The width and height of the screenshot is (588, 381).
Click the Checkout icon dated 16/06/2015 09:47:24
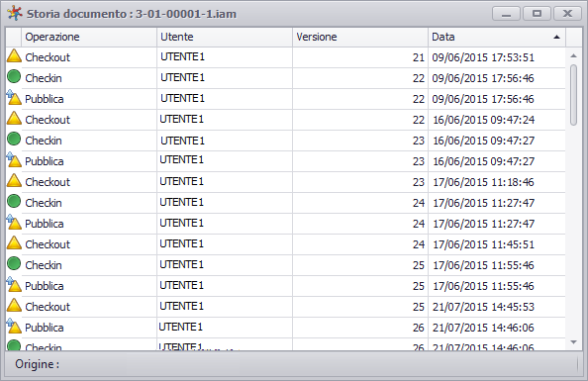[14, 118]
